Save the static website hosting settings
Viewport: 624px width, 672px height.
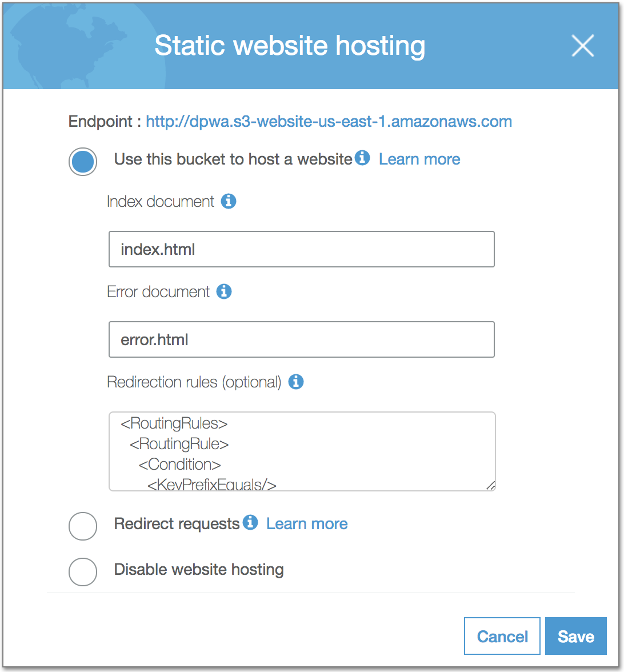tap(575, 636)
